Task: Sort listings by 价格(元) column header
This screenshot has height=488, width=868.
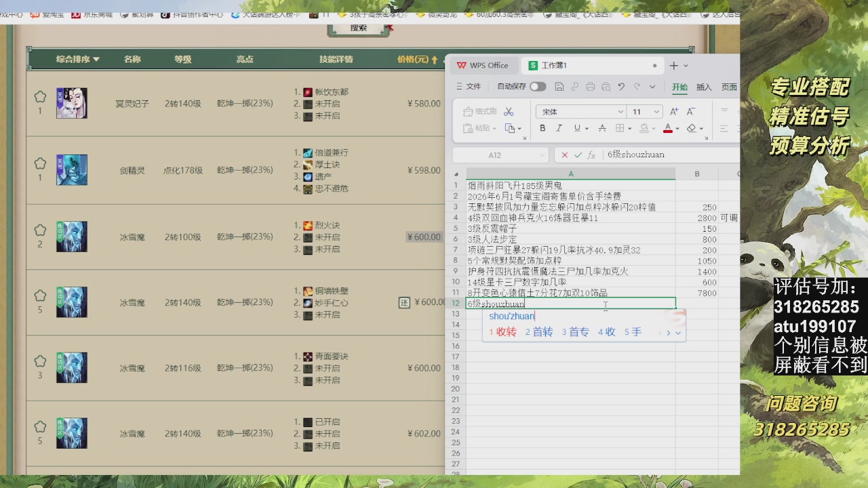Action: click(417, 60)
